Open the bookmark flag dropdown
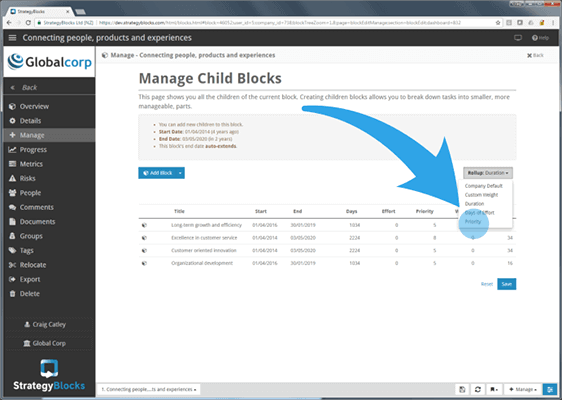562x400 pixels. 494,389
